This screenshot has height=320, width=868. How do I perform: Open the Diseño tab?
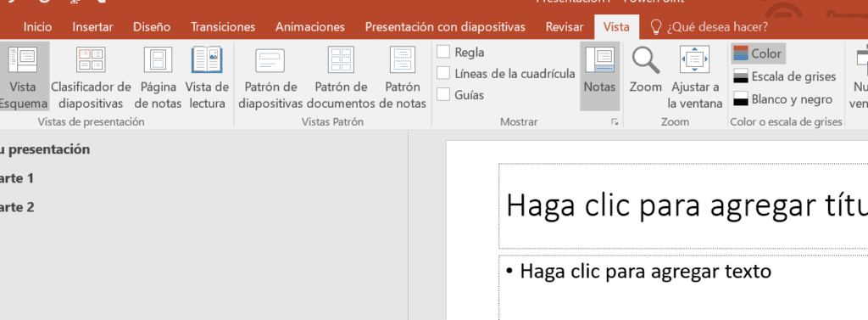(152, 26)
